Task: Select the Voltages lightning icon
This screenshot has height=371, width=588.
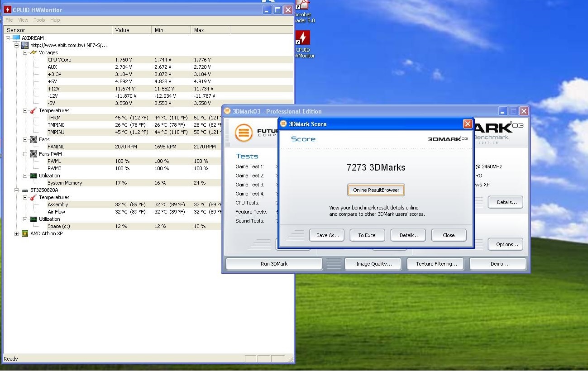Action: point(33,52)
